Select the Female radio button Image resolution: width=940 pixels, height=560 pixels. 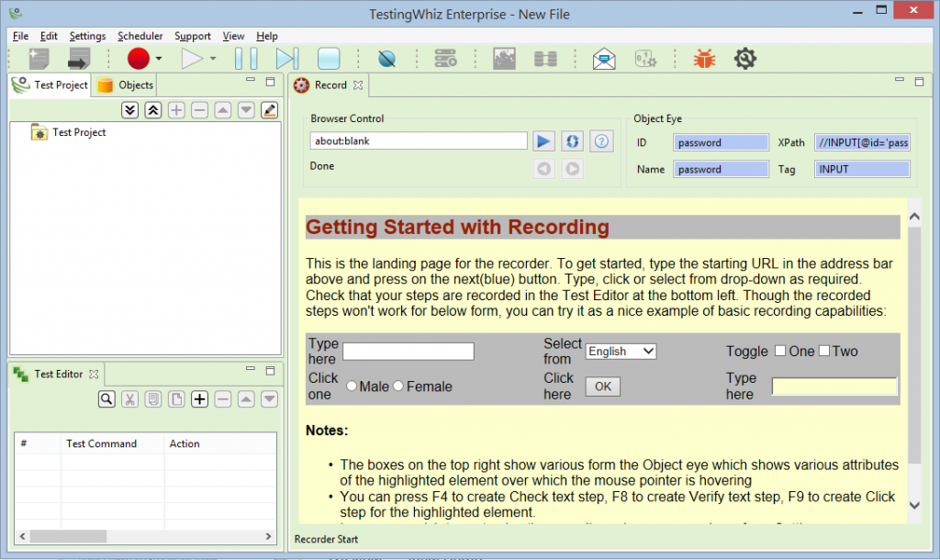coord(398,386)
